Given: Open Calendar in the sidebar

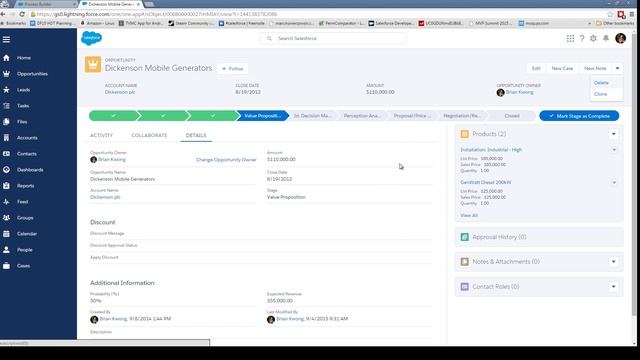Looking at the screenshot, I should click(x=27, y=234).
